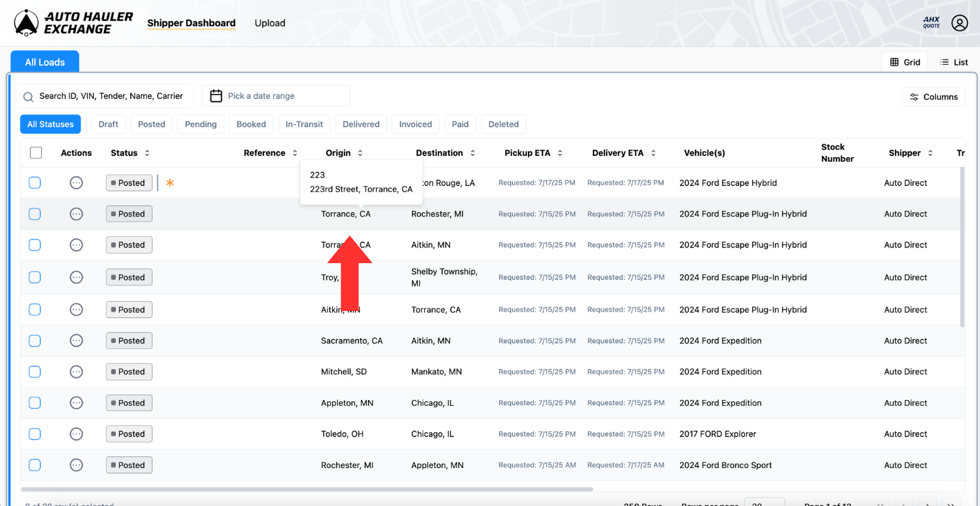Go to the next page arrow

(926, 503)
